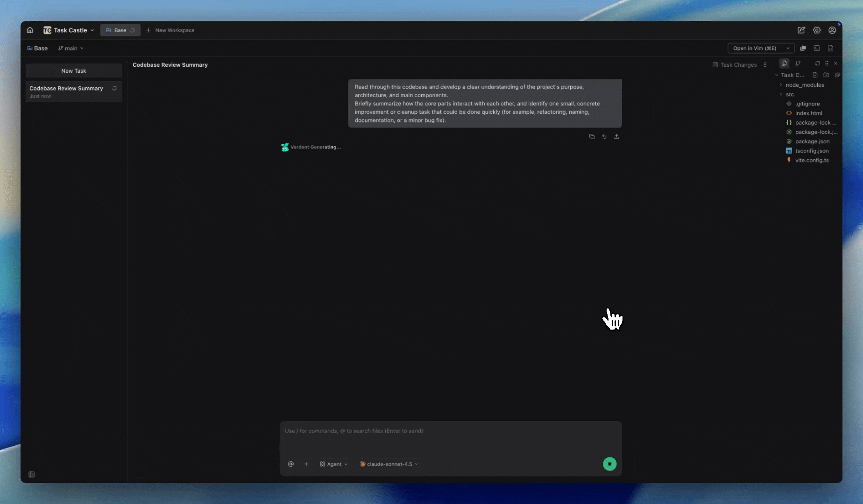Open the Agent mode dropdown
The image size is (863, 504).
[333, 464]
